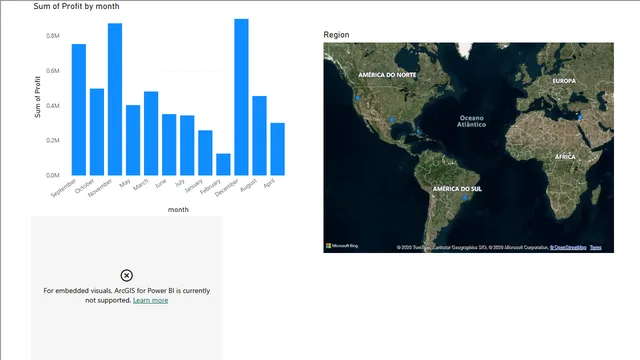Select the May bar in profit chart
The image size is (640, 360).
(133, 140)
